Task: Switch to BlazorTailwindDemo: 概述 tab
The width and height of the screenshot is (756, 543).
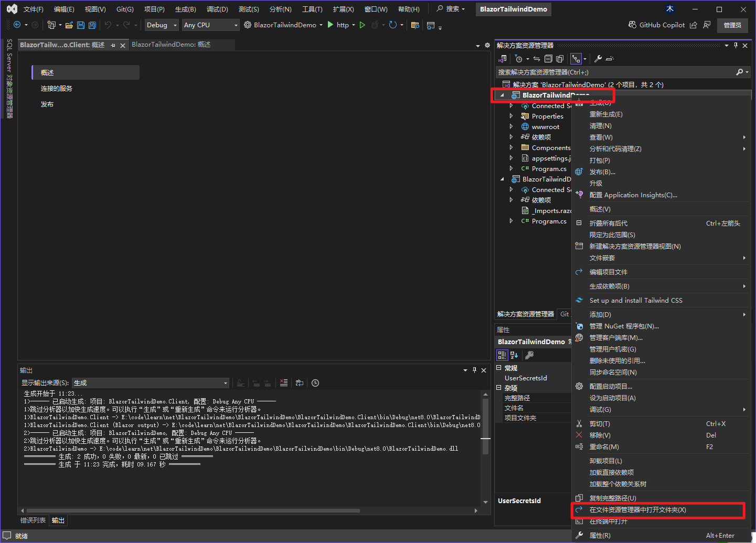Action: 171,45
